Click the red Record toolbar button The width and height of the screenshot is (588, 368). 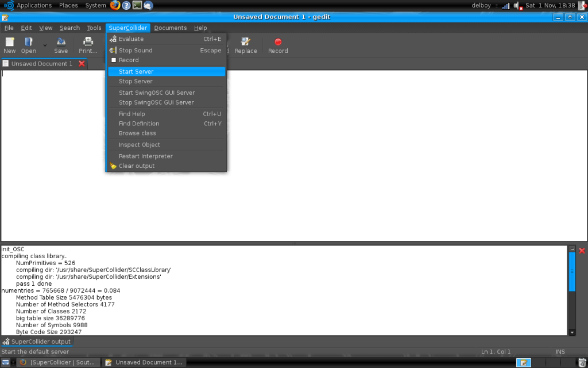click(x=278, y=45)
